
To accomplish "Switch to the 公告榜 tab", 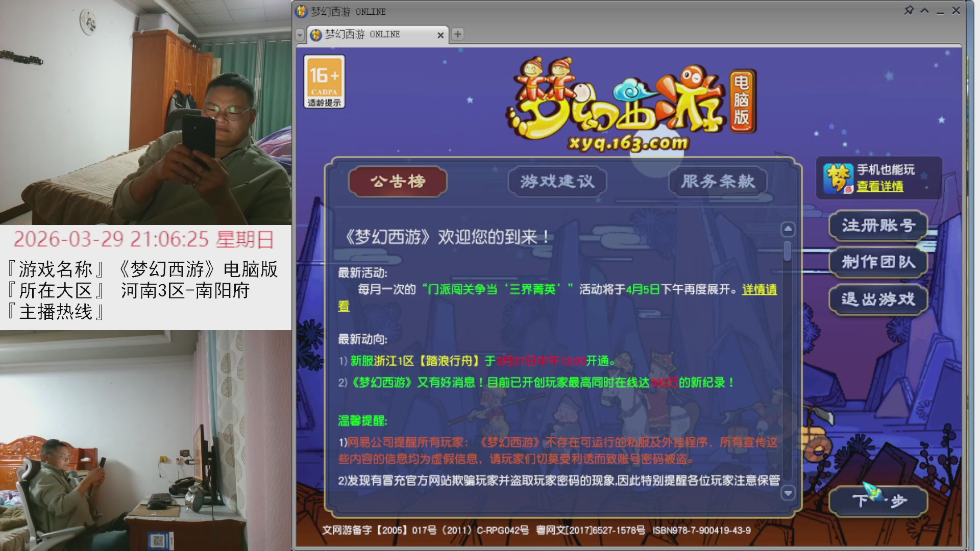I will pyautogui.click(x=397, y=182).
